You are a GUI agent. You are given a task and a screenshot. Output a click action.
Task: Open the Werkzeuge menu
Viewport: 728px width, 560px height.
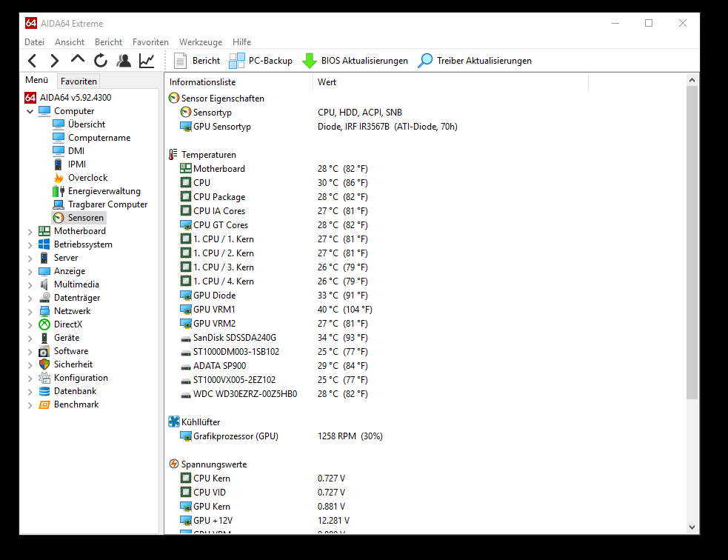tap(201, 41)
